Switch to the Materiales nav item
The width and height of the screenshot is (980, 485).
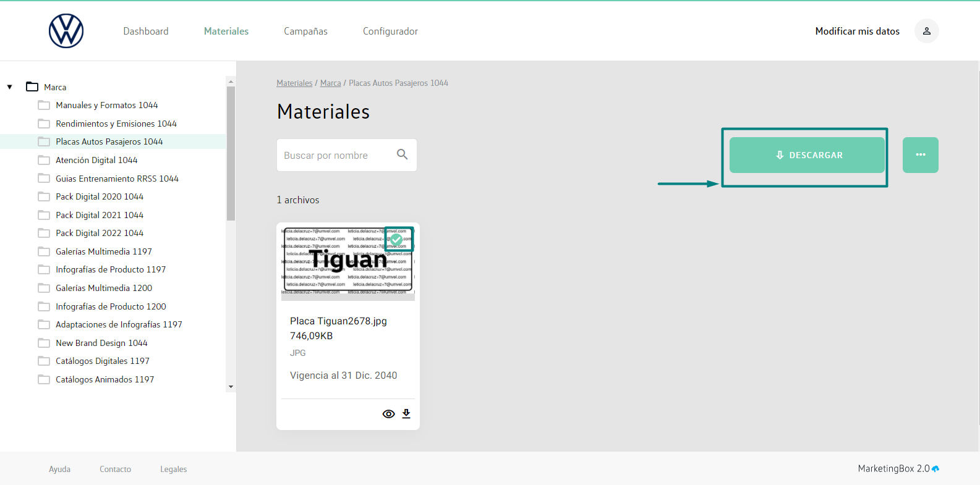[x=226, y=31]
